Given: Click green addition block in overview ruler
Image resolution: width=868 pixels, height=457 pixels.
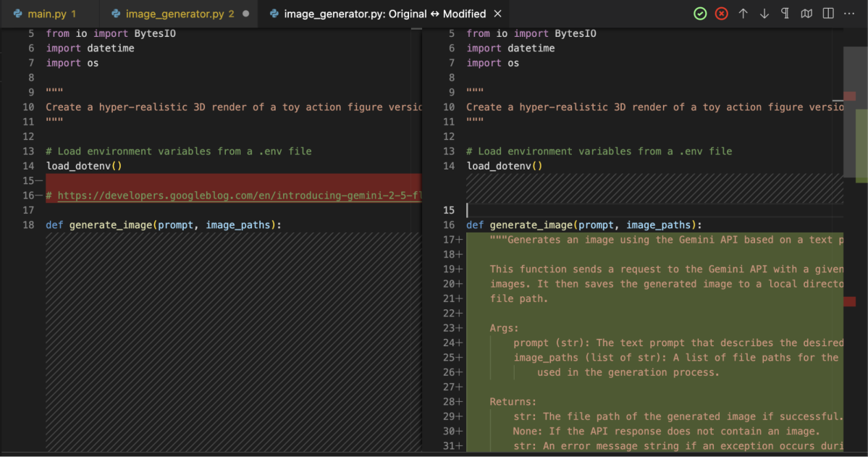Looking at the screenshot, I should click(x=861, y=145).
